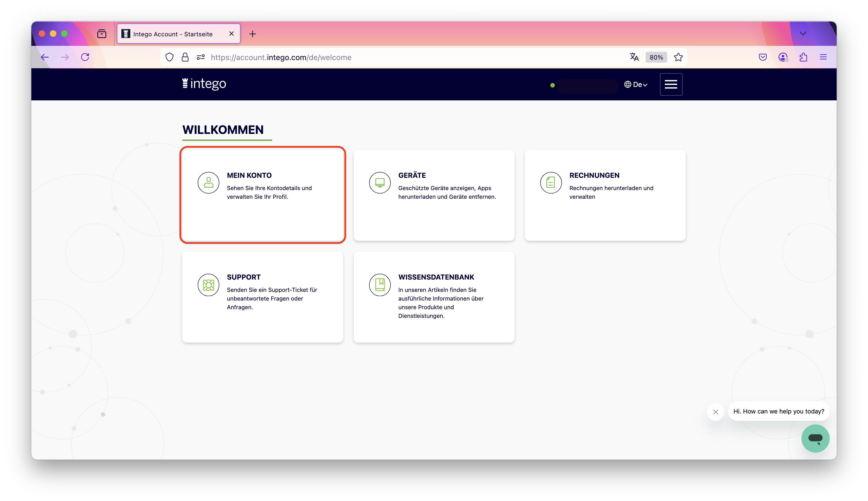This screenshot has width=868, height=501.
Task: Expand the De language selector
Action: coord(636,85)
